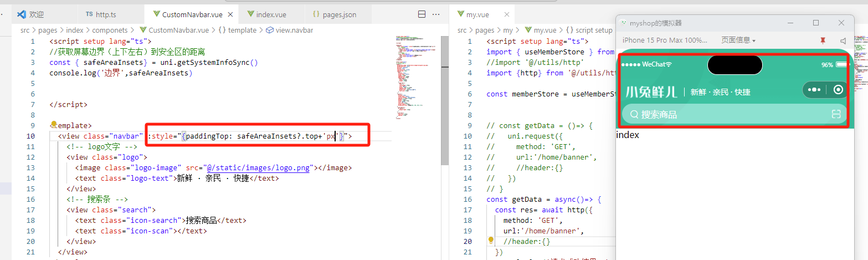
Task: Click the 搜索商品 search field in simulator
Action: [735, 114]
